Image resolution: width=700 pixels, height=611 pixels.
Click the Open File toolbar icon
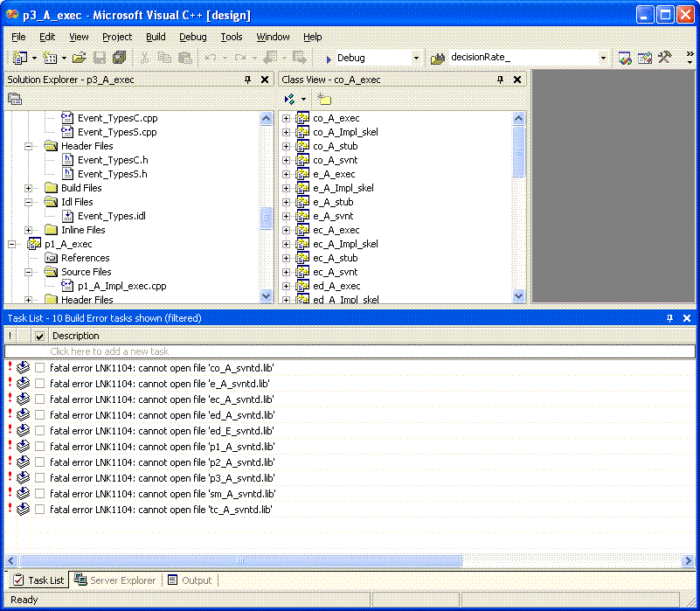pyautogui.click(x=79, y=58)
